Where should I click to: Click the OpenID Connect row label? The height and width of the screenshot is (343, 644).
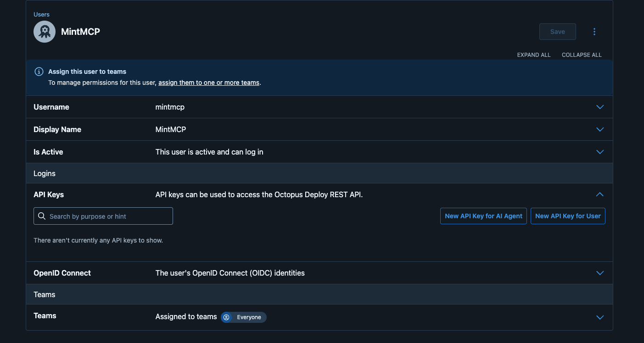coord(62,273)
